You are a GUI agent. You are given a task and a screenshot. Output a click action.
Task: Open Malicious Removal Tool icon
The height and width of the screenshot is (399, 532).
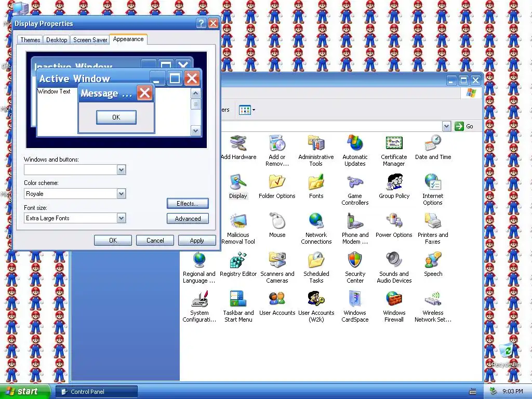238,229
